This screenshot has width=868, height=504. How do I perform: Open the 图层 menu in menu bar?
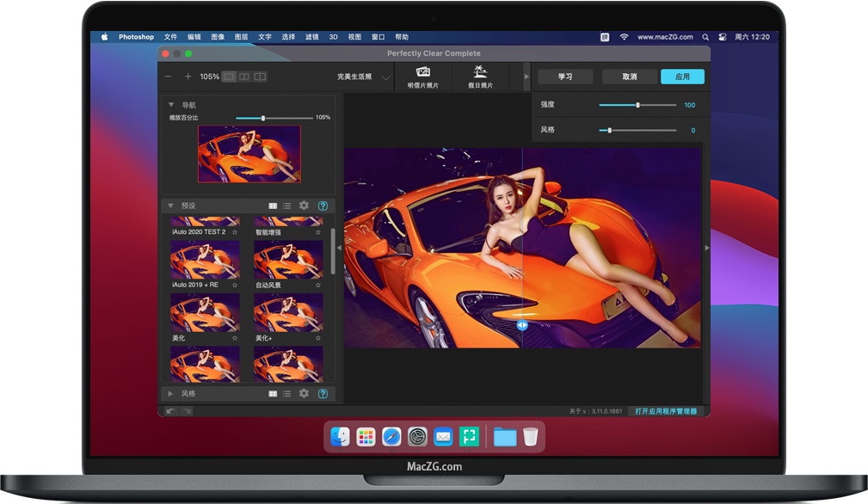pos(241,37)
